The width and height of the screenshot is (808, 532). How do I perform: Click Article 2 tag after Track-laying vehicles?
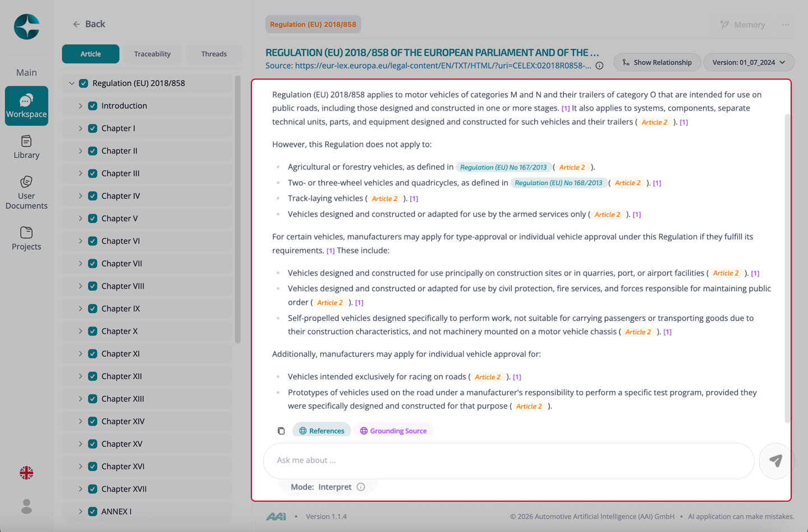(x=384, y=199)
